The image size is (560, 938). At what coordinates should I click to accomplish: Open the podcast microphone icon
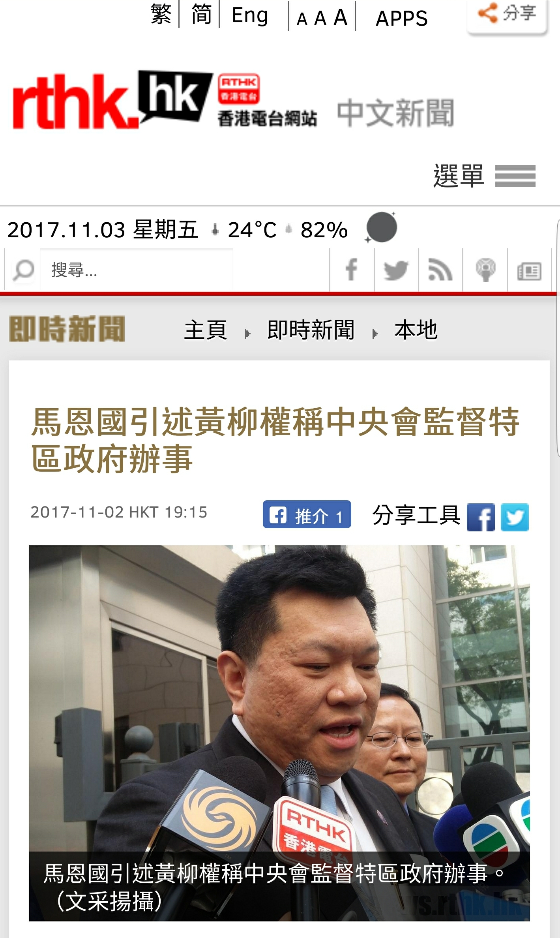click(485, 270)
